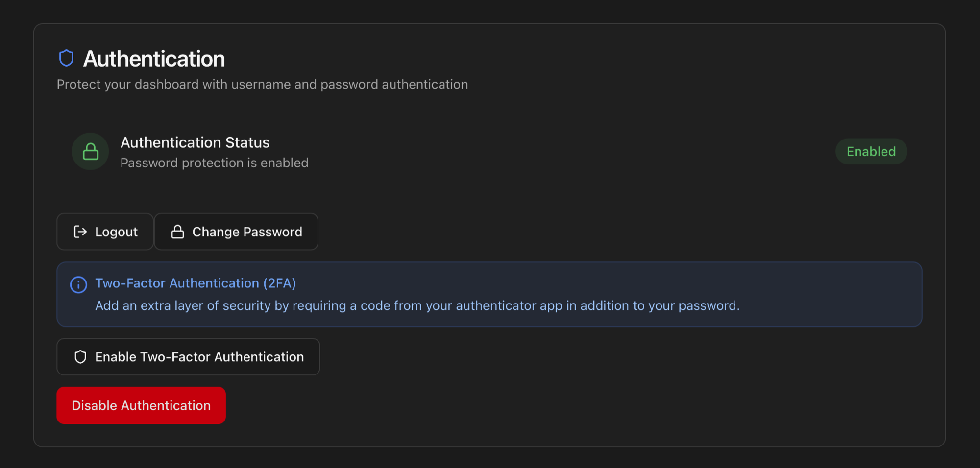Click the green lock status icon
This screenshot has height=468, width=980.
(x=90, y=151)
